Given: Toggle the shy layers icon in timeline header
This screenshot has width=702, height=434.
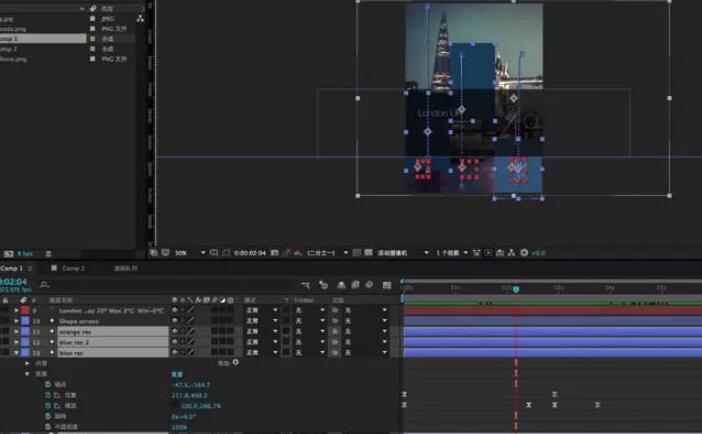Looking at the screenshot, I should point(341,285).
